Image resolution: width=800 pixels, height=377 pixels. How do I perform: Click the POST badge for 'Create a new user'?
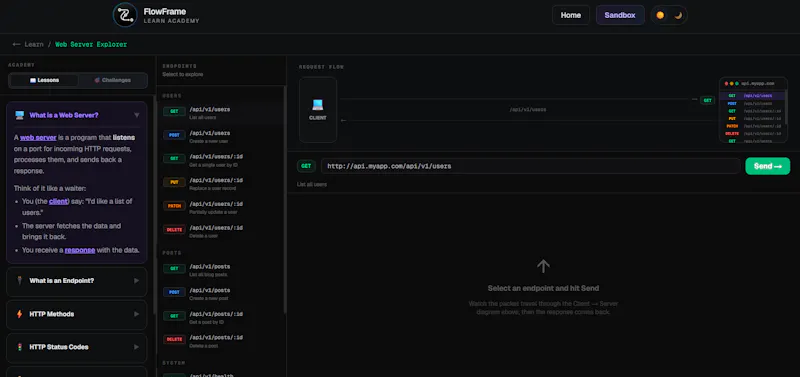point(174,135)
